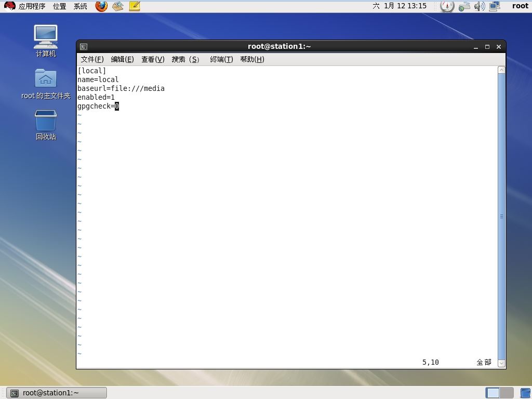Open the 系统 panel menu
The height and width of the screenshot is (399, 532).
[81, 6]
